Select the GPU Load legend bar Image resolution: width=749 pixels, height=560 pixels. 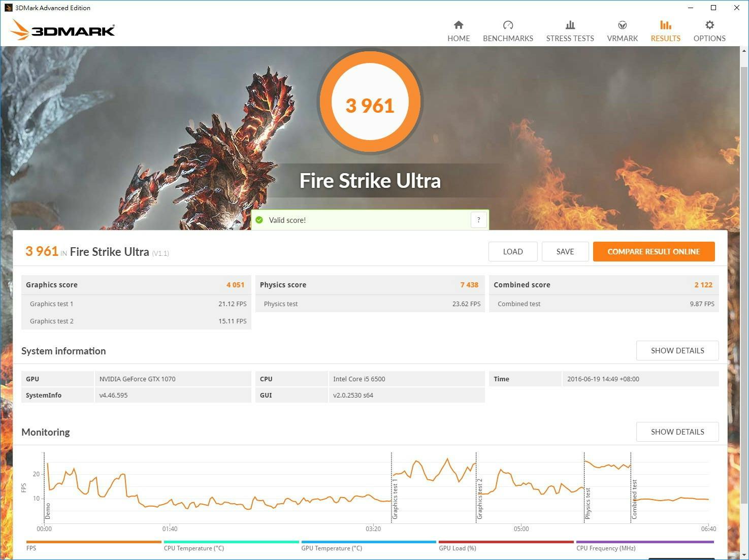click(x=506, y=542)
